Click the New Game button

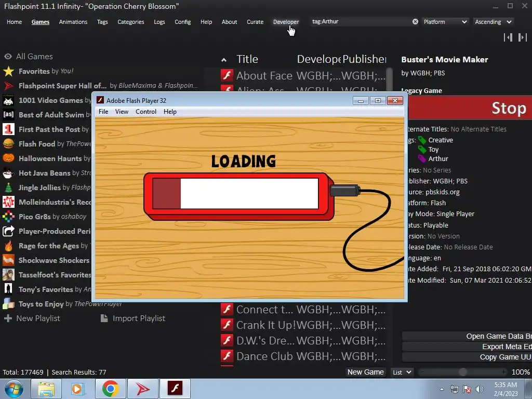tap(365, 372)
